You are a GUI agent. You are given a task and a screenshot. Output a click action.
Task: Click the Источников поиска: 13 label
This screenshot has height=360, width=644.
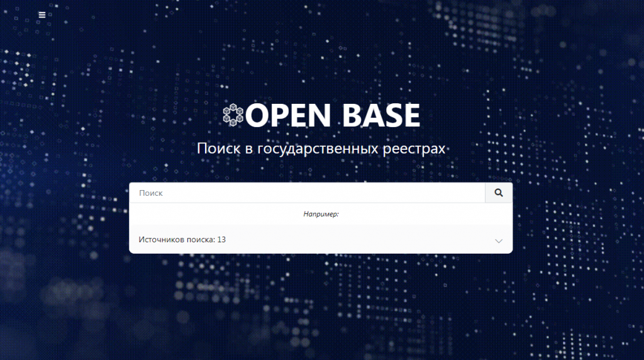[x=182, y=240]
